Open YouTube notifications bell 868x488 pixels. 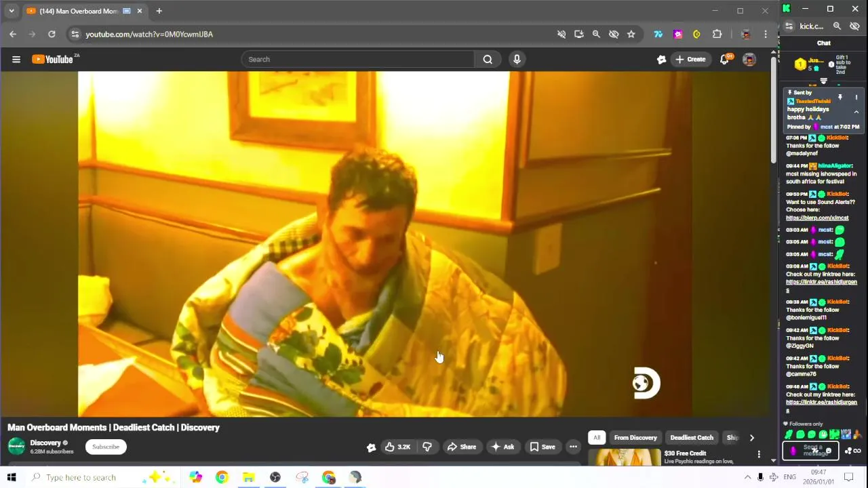point(724,60)
